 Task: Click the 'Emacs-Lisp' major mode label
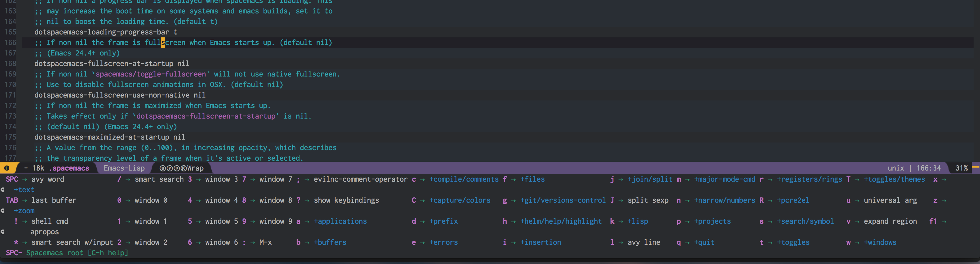pos(124,168)
